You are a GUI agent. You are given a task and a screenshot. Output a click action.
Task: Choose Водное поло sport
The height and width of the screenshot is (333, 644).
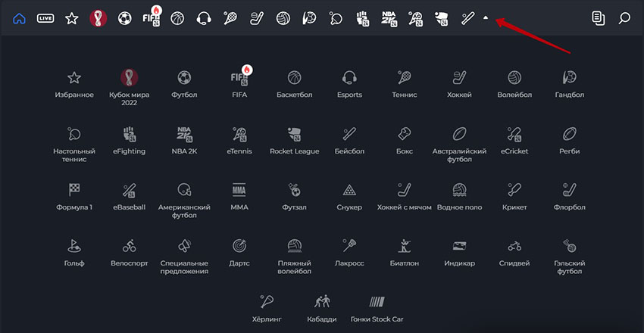coord(460,197)
